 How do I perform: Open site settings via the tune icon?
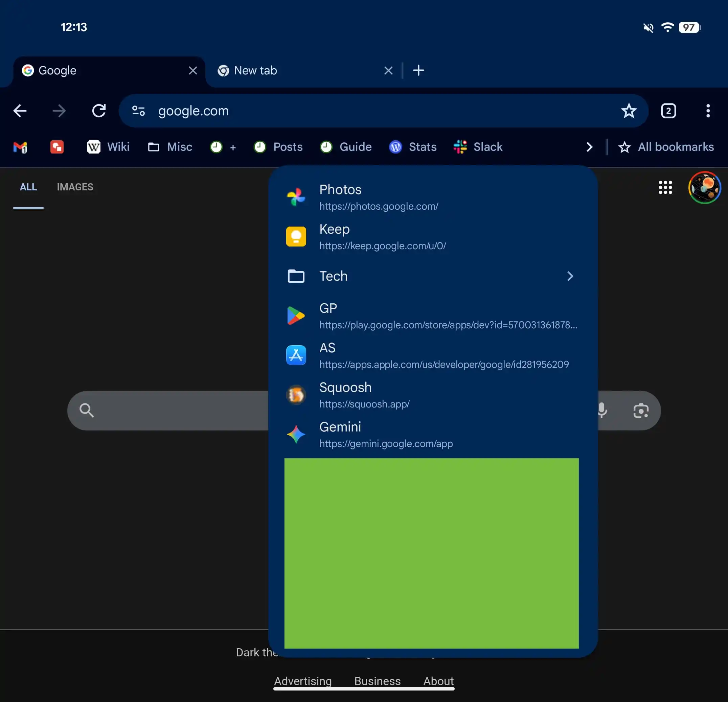tap(138, 111)
